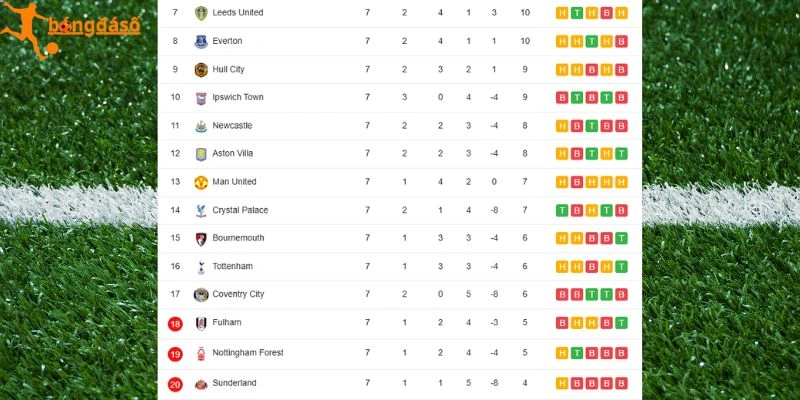Open the Newcastle team link

[x=232, y=126]
